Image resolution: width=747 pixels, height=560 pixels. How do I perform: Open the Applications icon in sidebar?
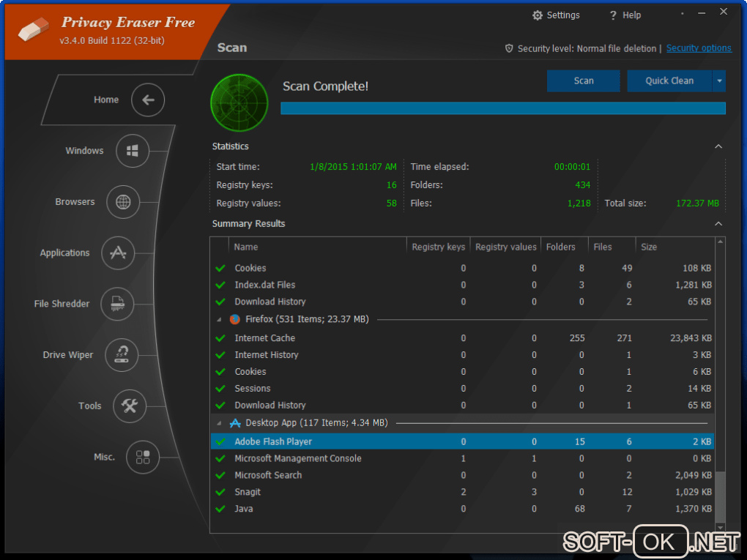(118, 253)
